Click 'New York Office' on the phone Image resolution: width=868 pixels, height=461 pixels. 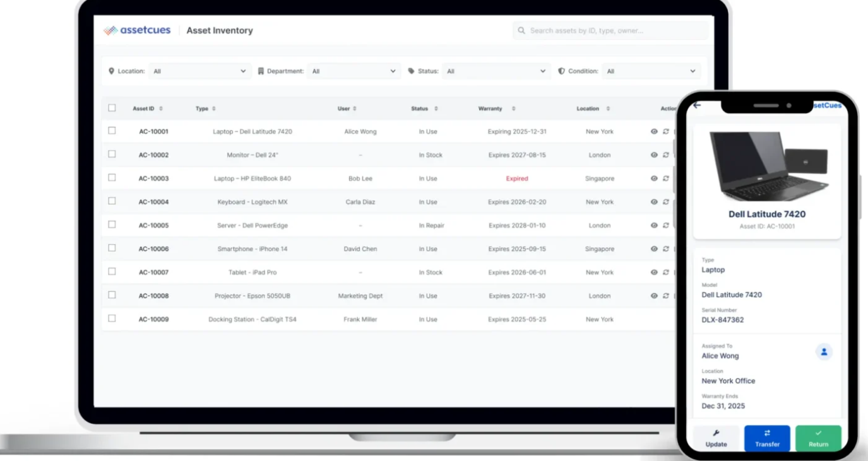728,381
